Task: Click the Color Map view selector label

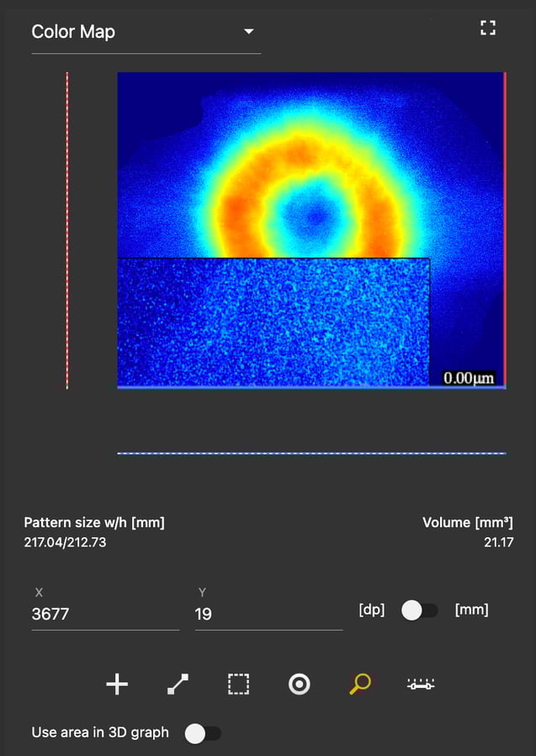Action: pyautogui.click(x=73, y=32)
